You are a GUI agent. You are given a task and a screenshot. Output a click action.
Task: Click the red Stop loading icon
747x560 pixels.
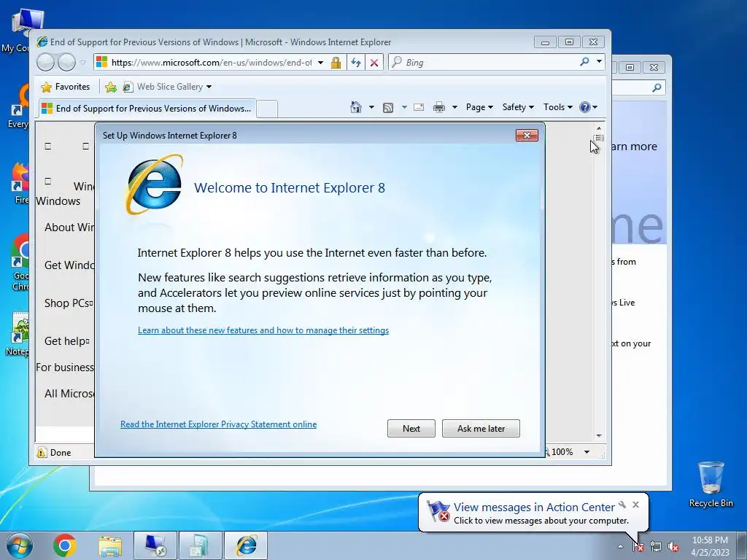click(x=374, y=63)
